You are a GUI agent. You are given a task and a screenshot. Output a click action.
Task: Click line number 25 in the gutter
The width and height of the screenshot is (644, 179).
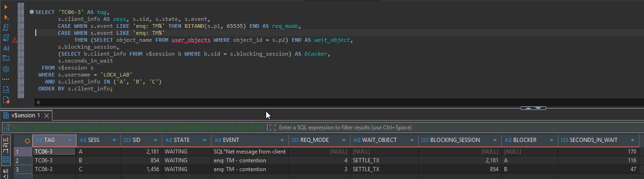click(x=21, y=61)
